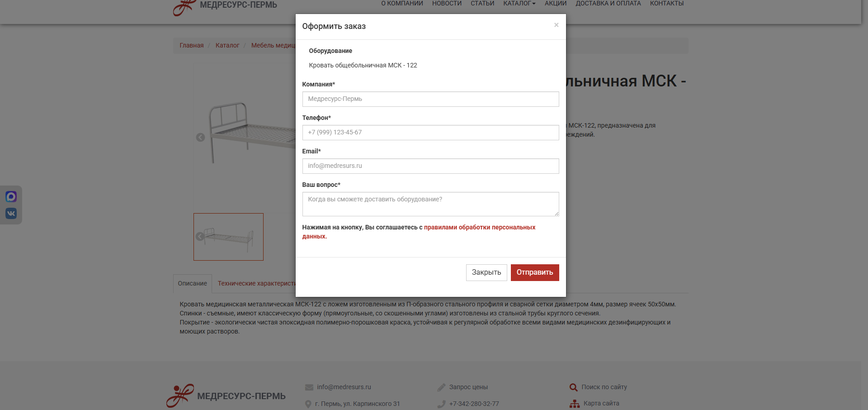Image resolution: width=868 pixels, height=410 pixels.
Task: Open the Карта сайта footer link
Action: point(601,403)
